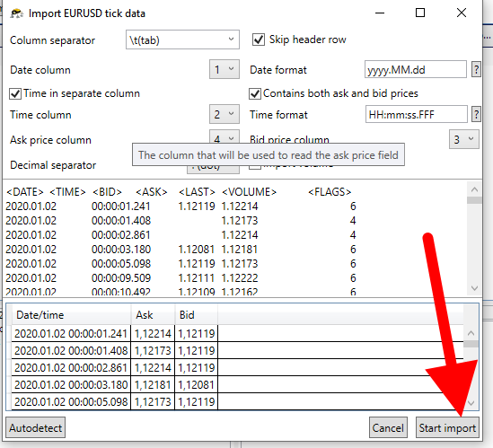Open the Bid price column dropdown
Image resolution: width=493 pixels, height=448 pixels.
(464, 139)
